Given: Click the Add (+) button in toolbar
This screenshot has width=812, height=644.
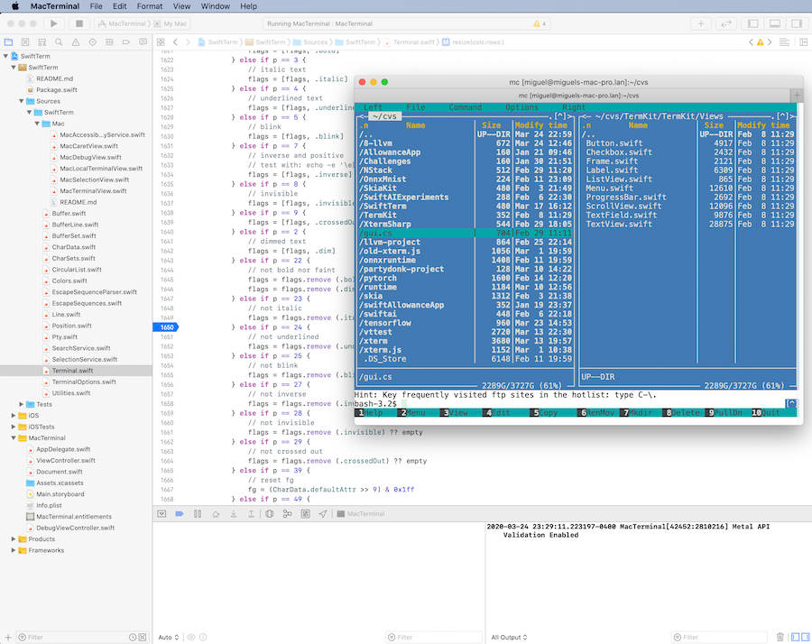Looking at the screenshot, I should coord(703,23).
